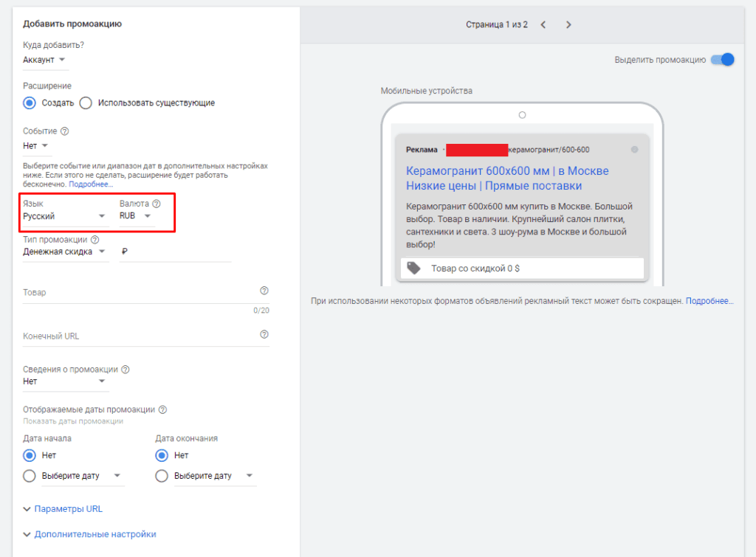Viewport: 756px width, 557px height.
Task: Click Мобильные устройства label
Action: [x=426, y=91]
